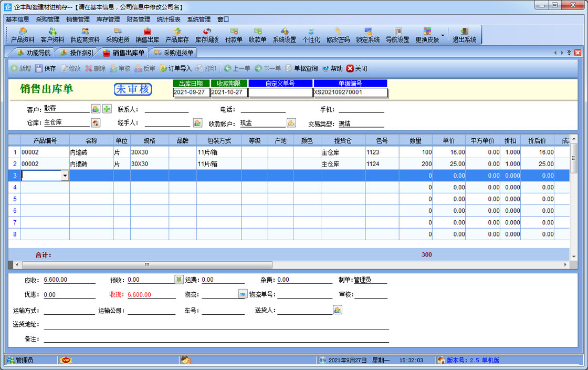Open 产品资料 from the main toolbar
Screen dimensions: 588x370
click(23, 35)
